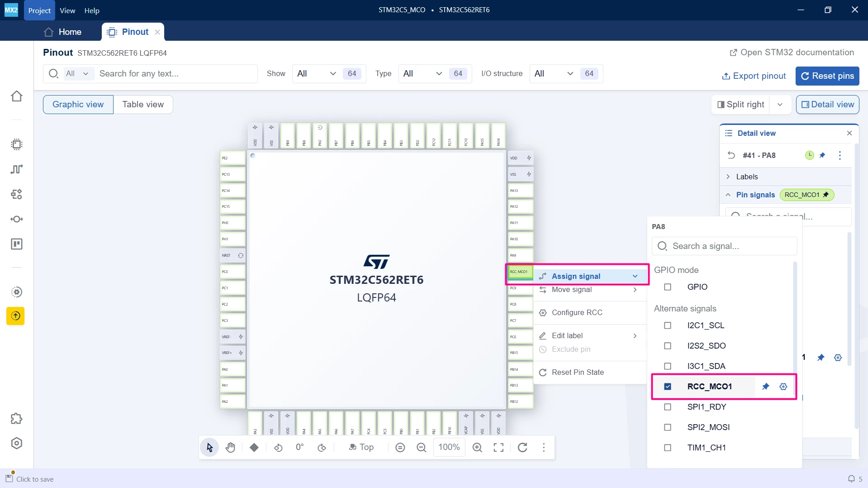Screen dimensions: 868x488
Task: Open the Project menu
Action: click(39, 10)
